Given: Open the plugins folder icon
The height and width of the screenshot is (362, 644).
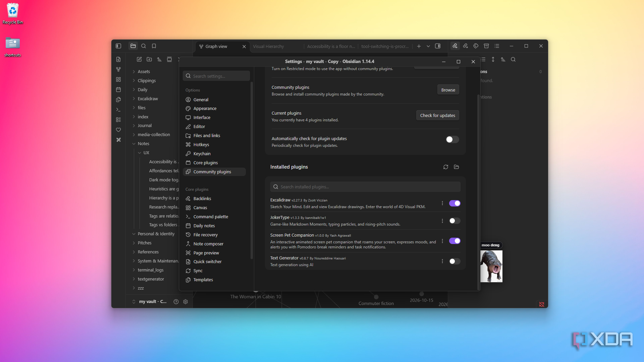Looking at the screenshot, I should point(457,167).
